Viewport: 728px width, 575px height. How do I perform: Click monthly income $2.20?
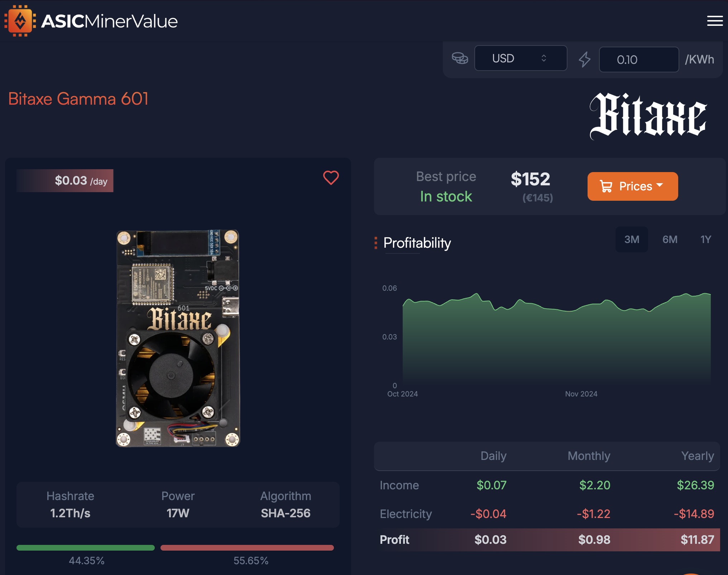pos(595,485)
